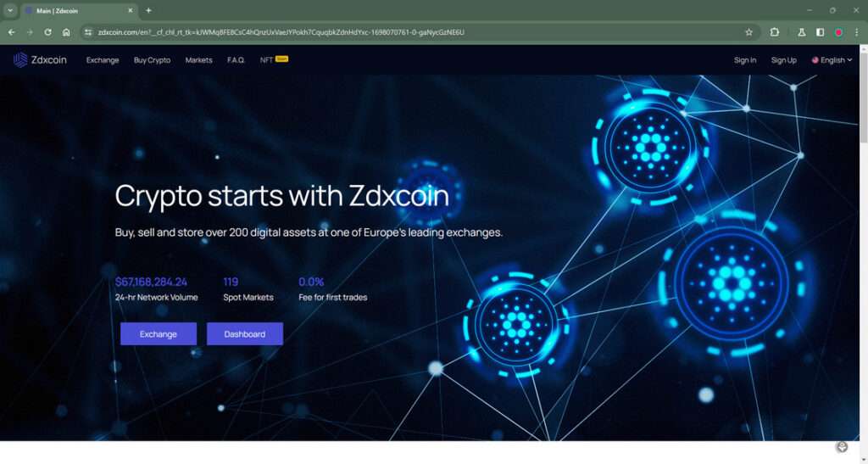Click the profile avatar in the toolbar
Viewport: 868px width, 464px height.
tap(838, 32)
